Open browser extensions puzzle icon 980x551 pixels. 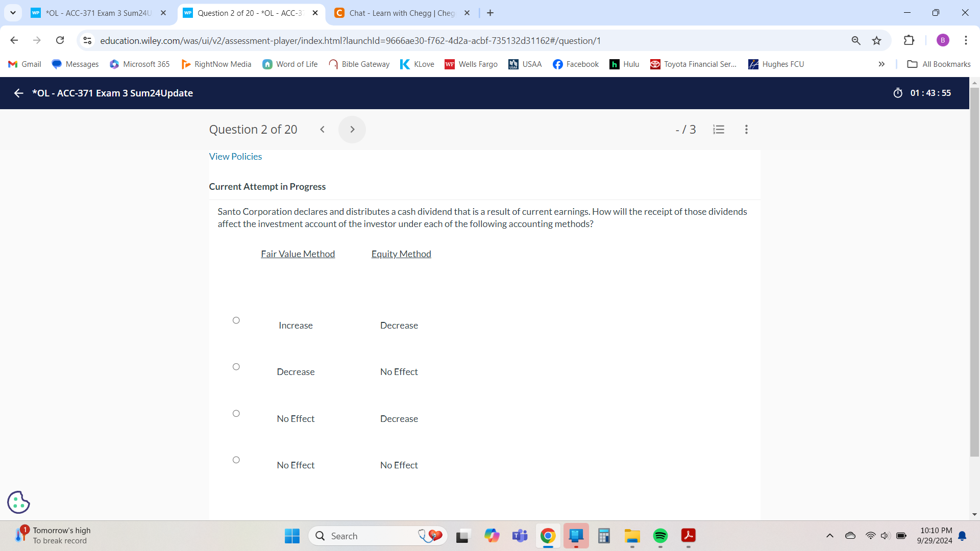[x=909, y=40]
